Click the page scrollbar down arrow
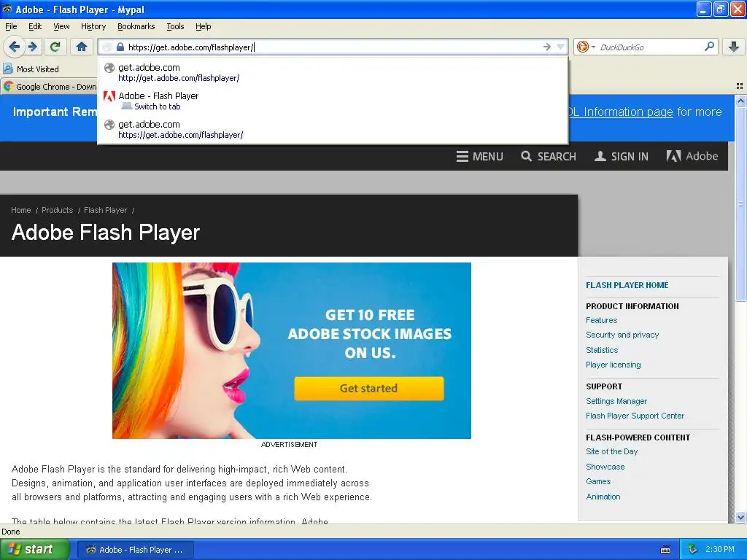 740,518
